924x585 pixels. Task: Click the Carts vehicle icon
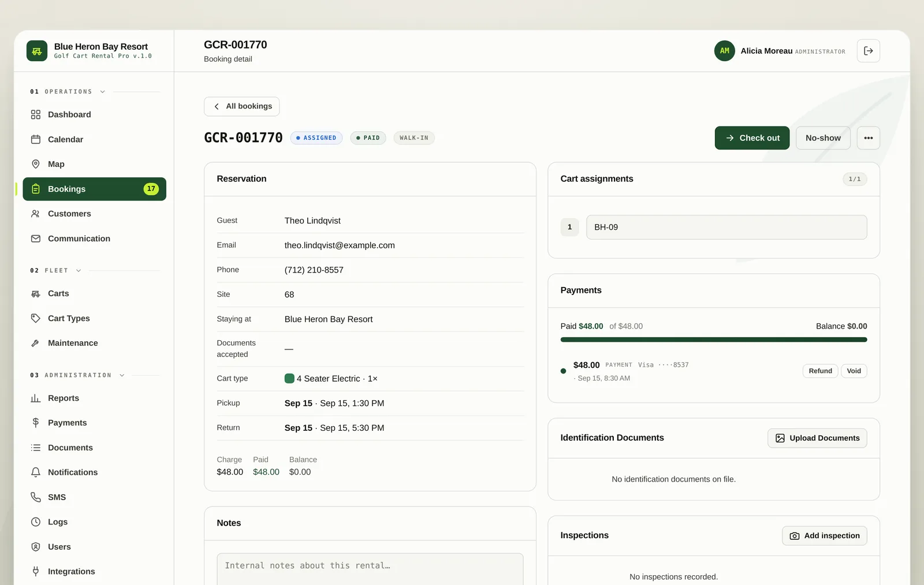coord(36,293)
